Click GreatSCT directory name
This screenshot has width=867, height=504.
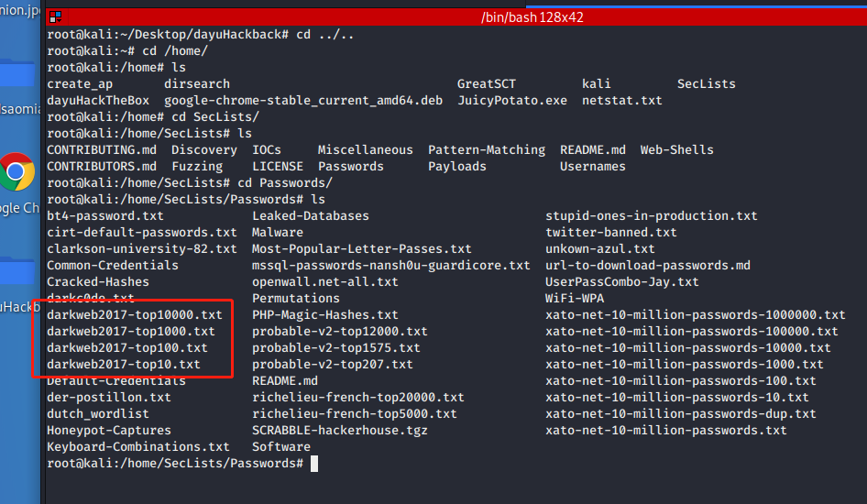coord(486,84)
